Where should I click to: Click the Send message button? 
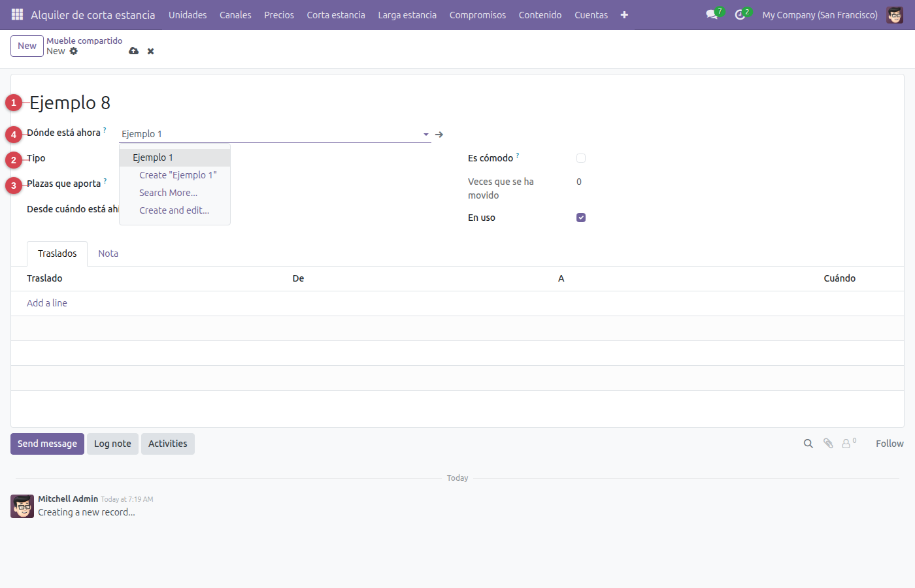coord(47,444)
